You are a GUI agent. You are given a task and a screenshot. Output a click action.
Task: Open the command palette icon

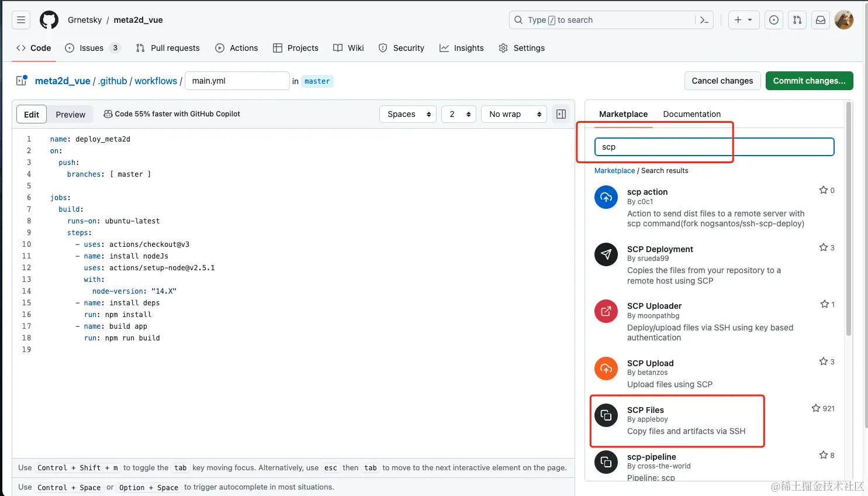(x=704, y=20)
